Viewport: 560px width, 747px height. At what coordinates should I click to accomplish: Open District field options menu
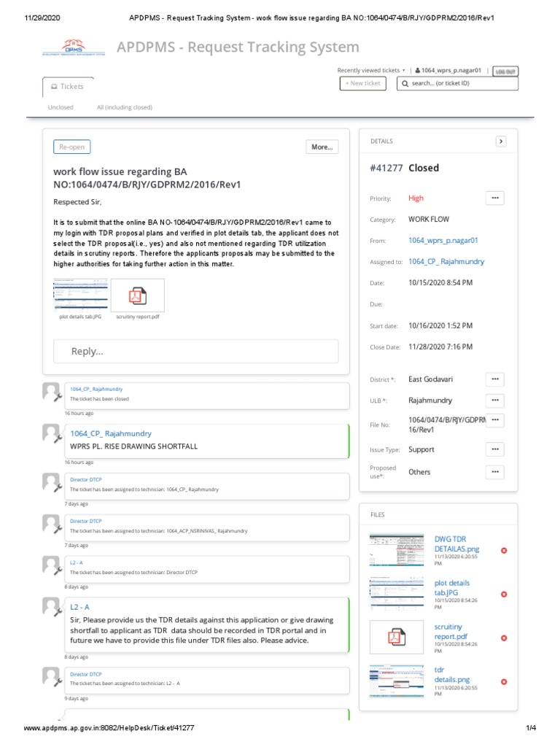pyautogui.click(x=495, y=379)
